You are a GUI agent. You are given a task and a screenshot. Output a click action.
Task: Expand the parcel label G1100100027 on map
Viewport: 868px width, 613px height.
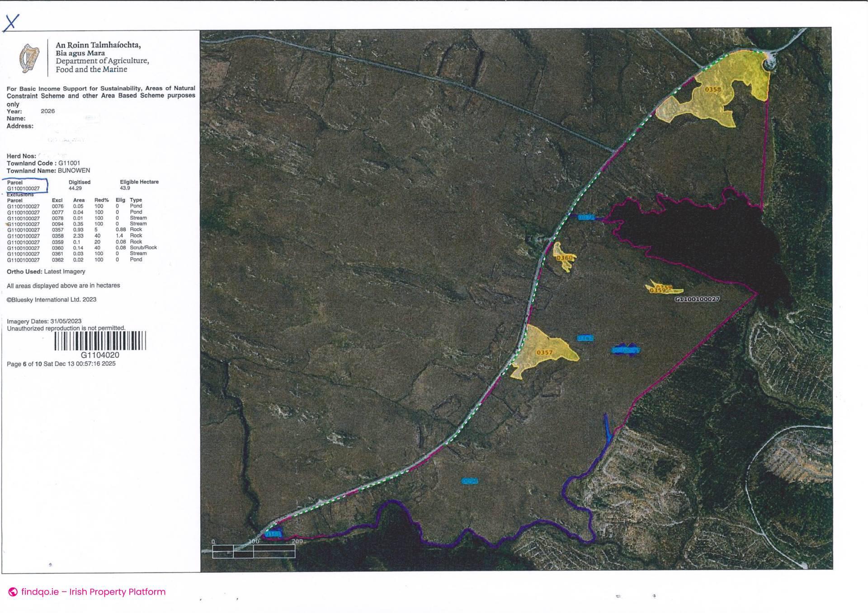pos(698,299)
